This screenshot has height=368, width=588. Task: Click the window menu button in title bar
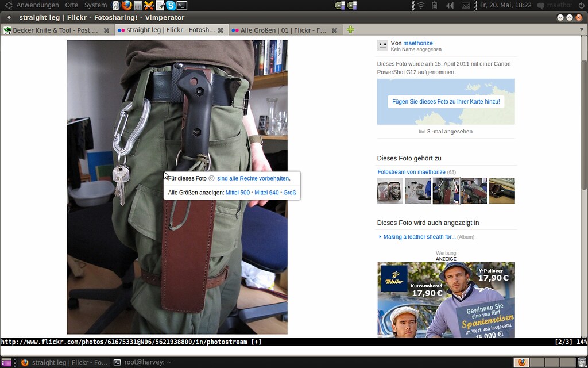pyautogui.click(x=9, y=17)
